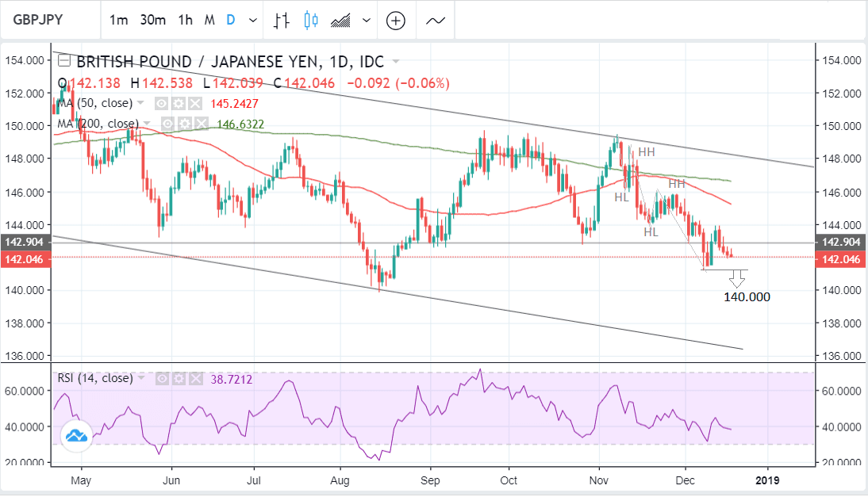Open the Indicators wave icon

coord(435,21)
